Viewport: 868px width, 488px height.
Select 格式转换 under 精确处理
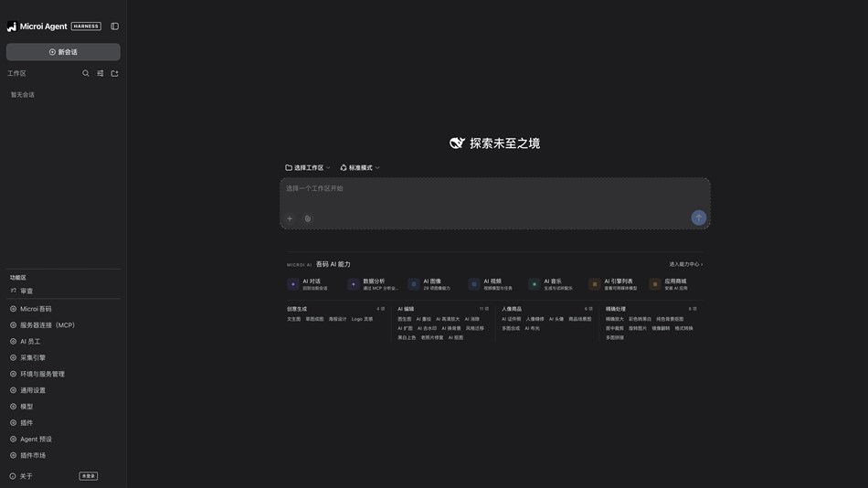(x=683, y=328)
